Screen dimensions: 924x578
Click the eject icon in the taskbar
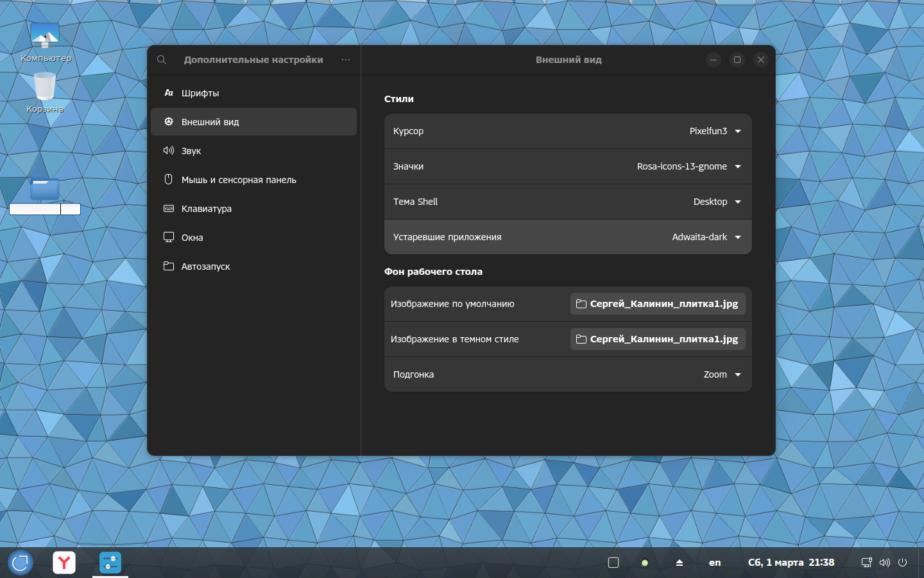(679, 563)
